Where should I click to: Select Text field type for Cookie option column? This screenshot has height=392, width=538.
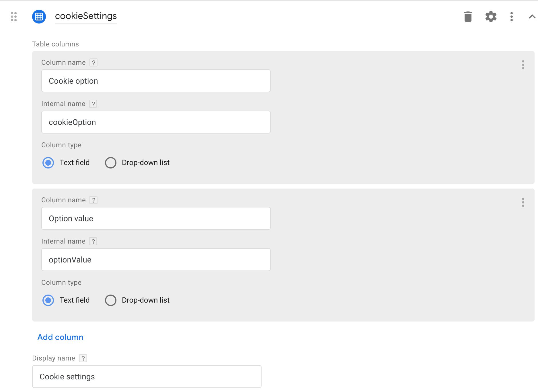pyautogui.click(x=48, y=163)
